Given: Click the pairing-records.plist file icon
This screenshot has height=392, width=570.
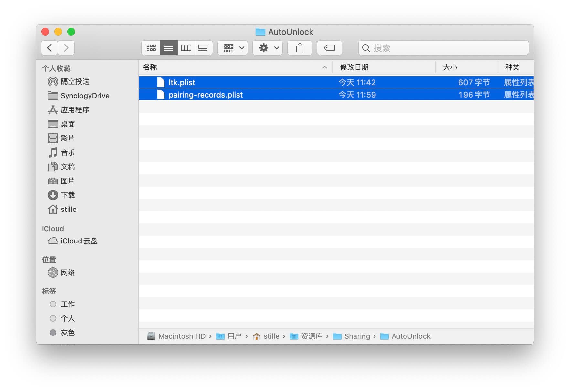Looking at the screenshot, I should tap(161, 95).
